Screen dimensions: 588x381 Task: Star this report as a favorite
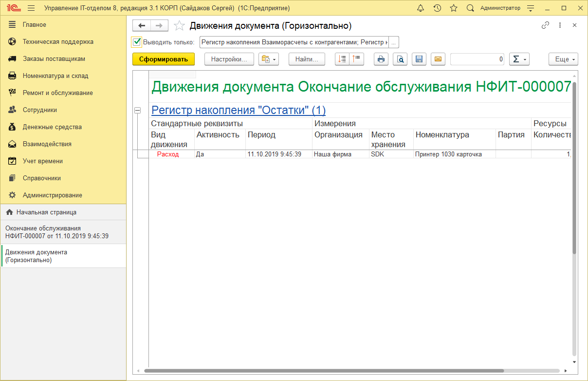point(179,25)
